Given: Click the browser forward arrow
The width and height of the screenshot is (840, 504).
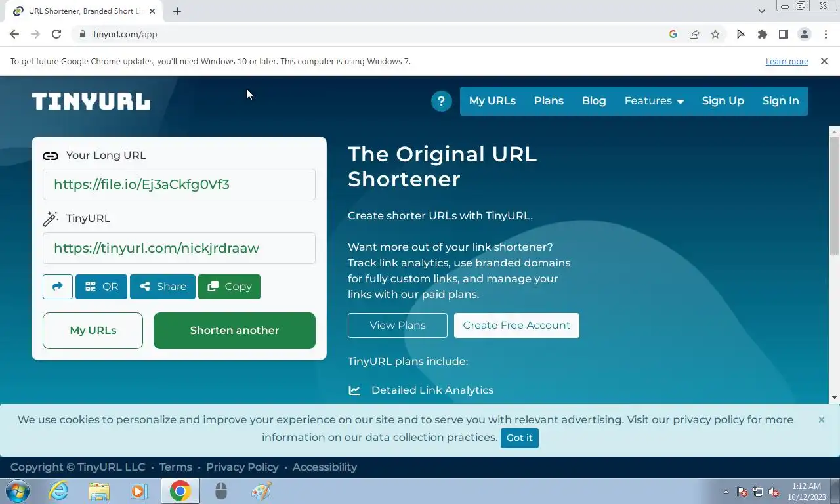Looking at the screenshot, I should tap(35, 34).
